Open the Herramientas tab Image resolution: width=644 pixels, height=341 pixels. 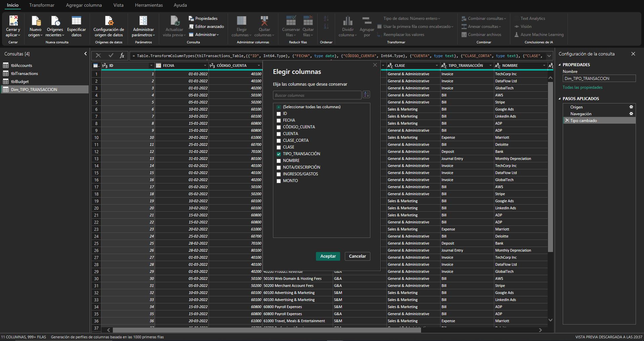click(x=149, y=5)
